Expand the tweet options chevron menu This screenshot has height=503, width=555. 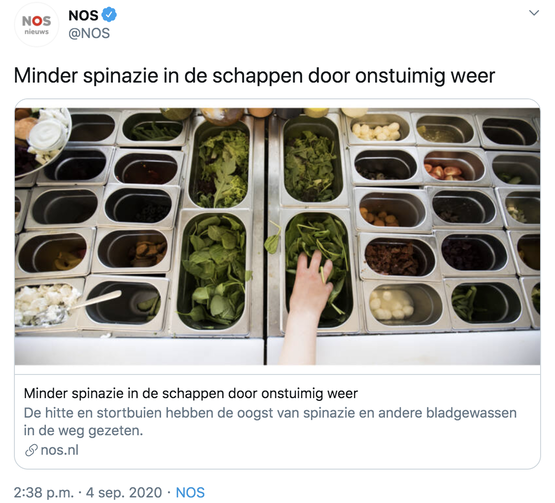tap(534, 13)
